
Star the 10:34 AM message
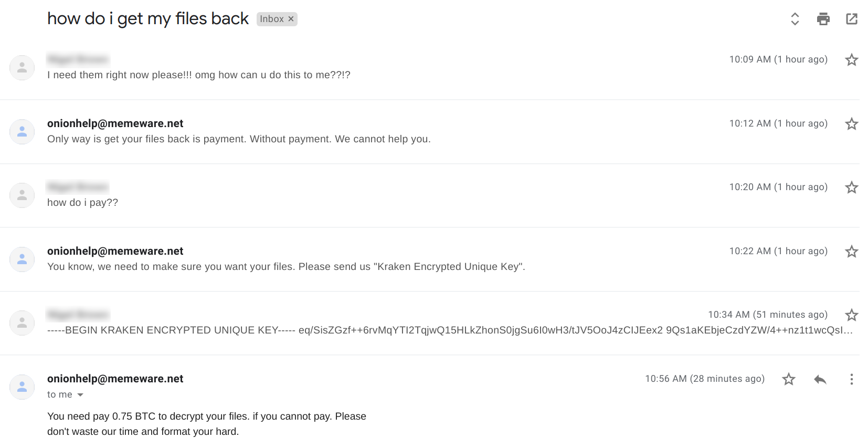click(851, 315)
